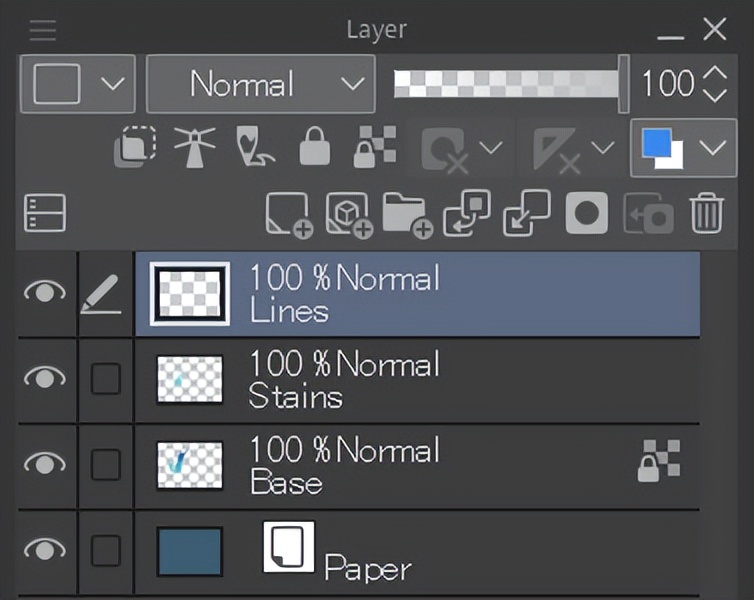Screen dimensions: 754x600
Task: Open the Layer panel hamburger menu
Action: pos(42,31)
